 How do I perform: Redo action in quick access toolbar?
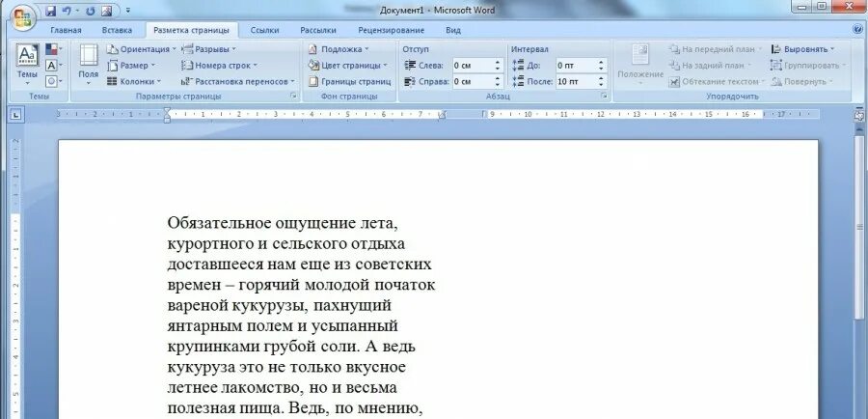91,11
